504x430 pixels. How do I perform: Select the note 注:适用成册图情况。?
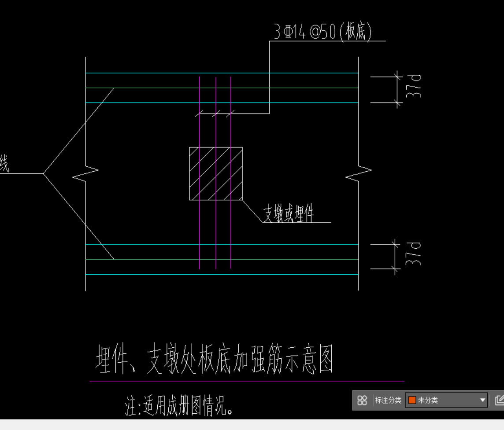[179, 406]
